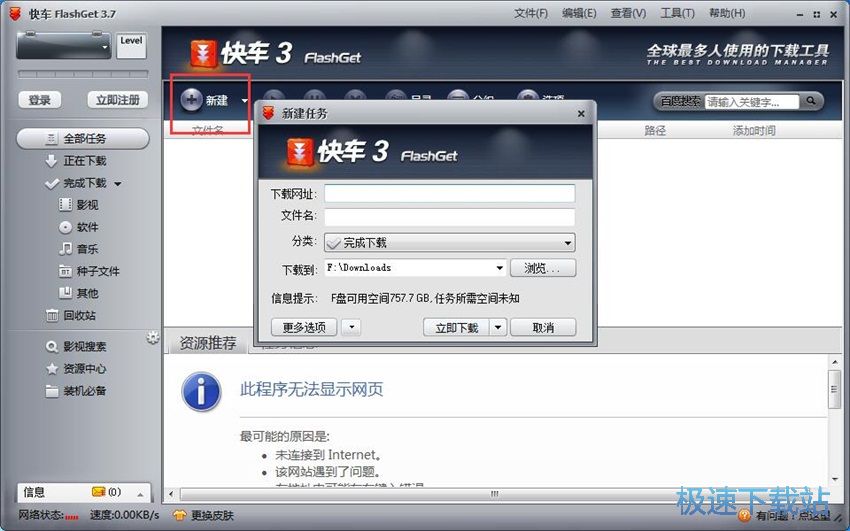Viewport: 850px width, 531px height.
Task: Open the arrow next to 更多选项
Action: (351, 327)
